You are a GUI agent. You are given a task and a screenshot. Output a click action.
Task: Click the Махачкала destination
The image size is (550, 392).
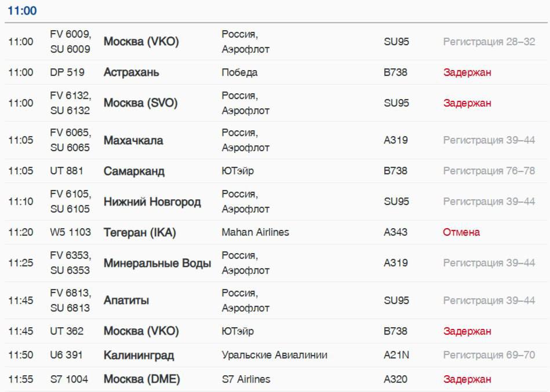coord(133,141)
